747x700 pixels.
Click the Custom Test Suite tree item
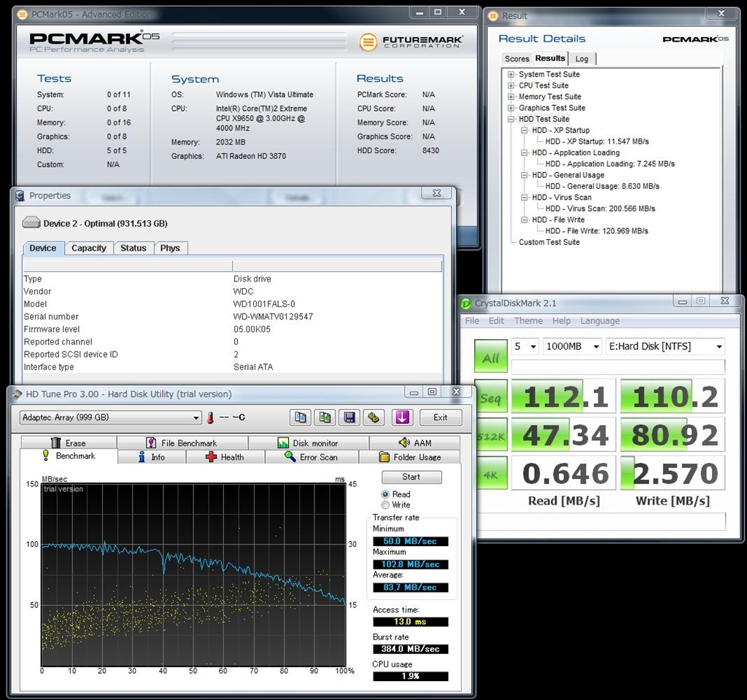[549, 242]
